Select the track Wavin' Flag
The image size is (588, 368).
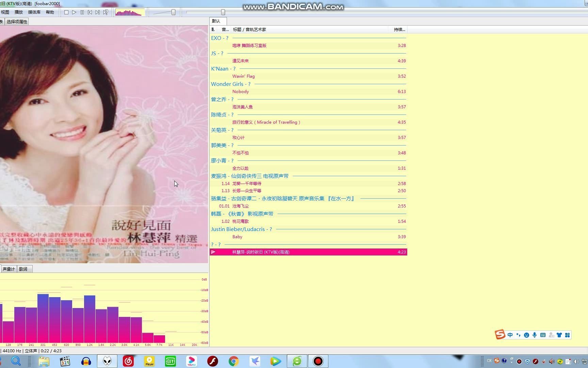coord(308,76)
